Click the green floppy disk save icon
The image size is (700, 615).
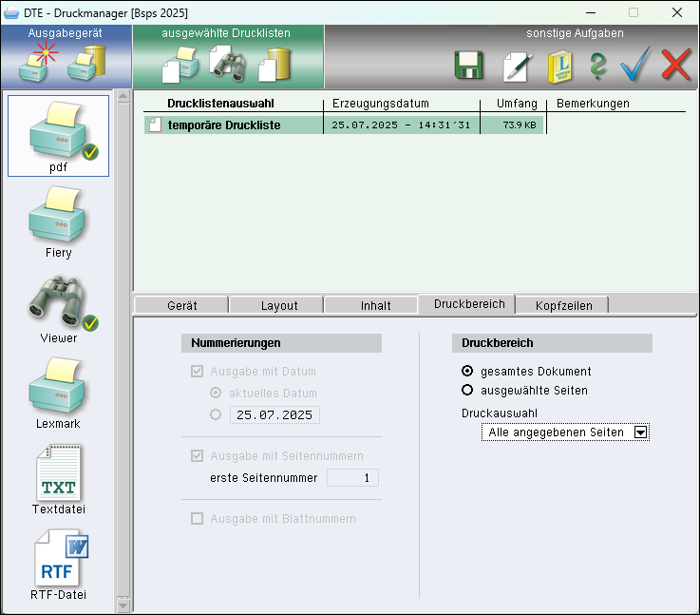[469, 66]
